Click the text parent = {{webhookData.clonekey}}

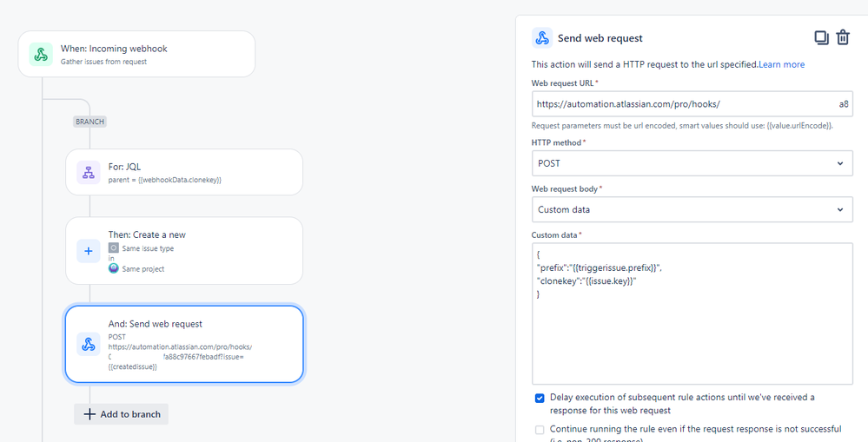coord(165,181)
